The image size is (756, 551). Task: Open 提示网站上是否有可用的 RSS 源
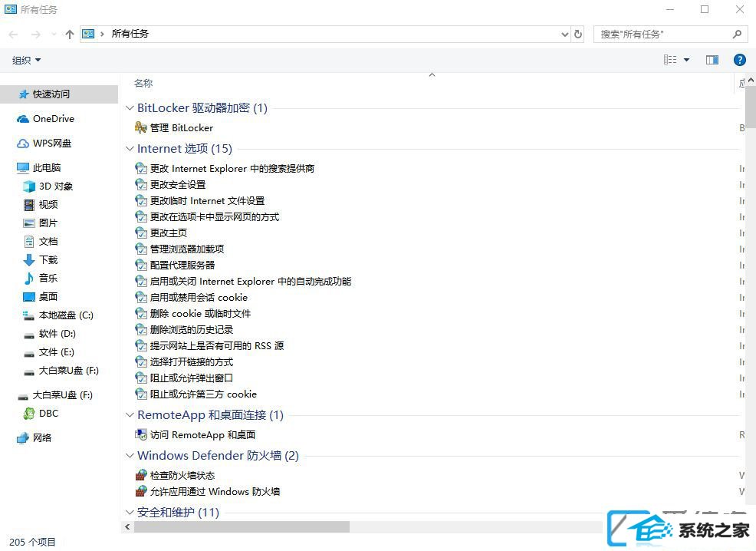point(210,346)
